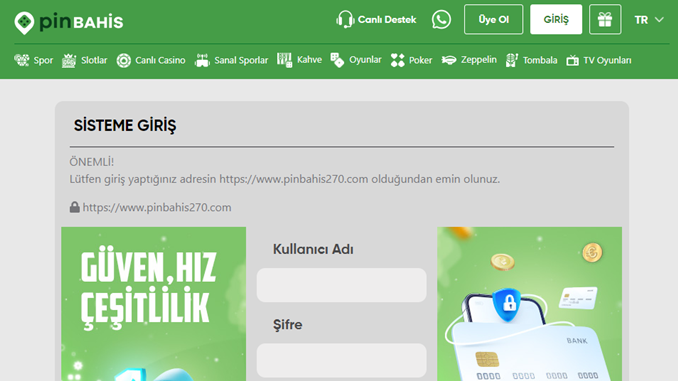Open the Sanal Sporlar menu item
Screen dimensions: 678x381
point(231,60)
